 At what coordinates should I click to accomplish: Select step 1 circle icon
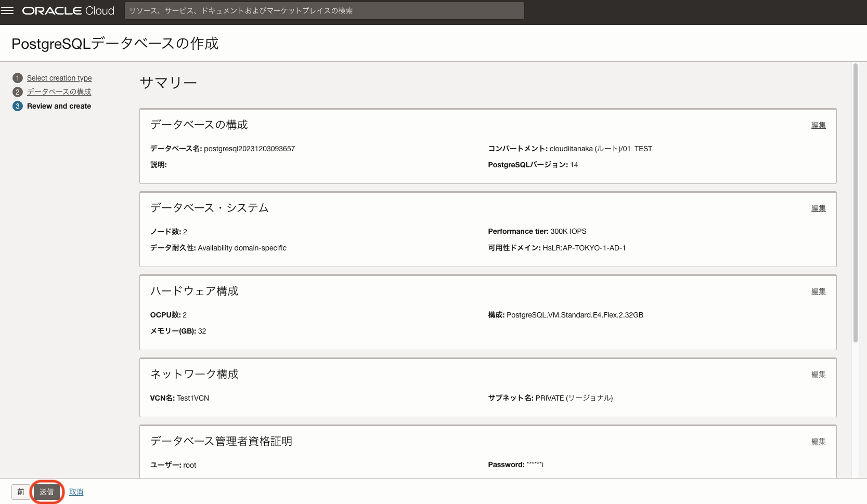(18, 78)
